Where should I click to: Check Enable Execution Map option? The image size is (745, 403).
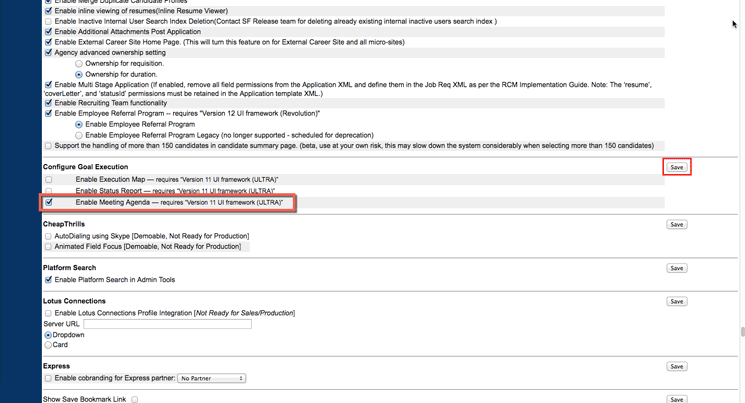point(49,180)
